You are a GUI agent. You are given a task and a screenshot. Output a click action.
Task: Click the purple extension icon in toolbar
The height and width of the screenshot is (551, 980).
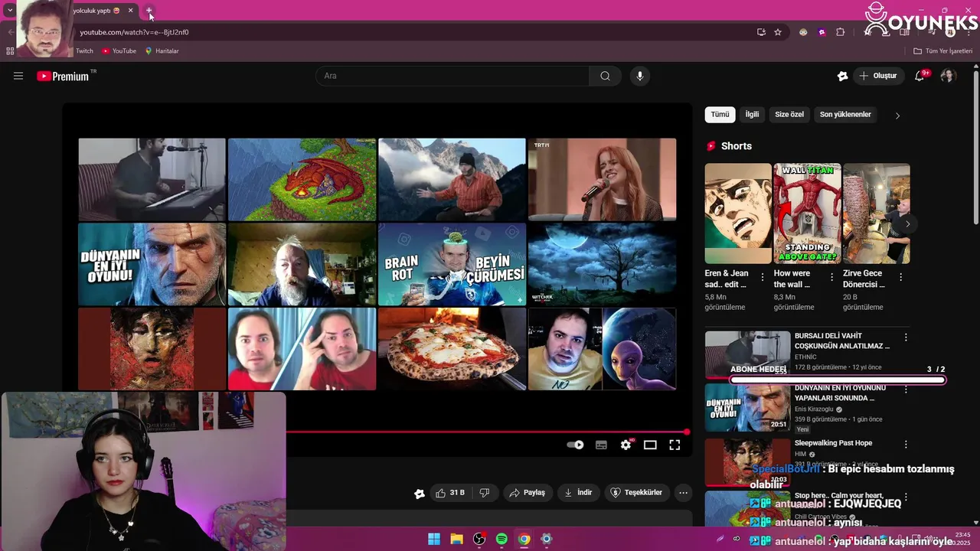tap(822, 32)
